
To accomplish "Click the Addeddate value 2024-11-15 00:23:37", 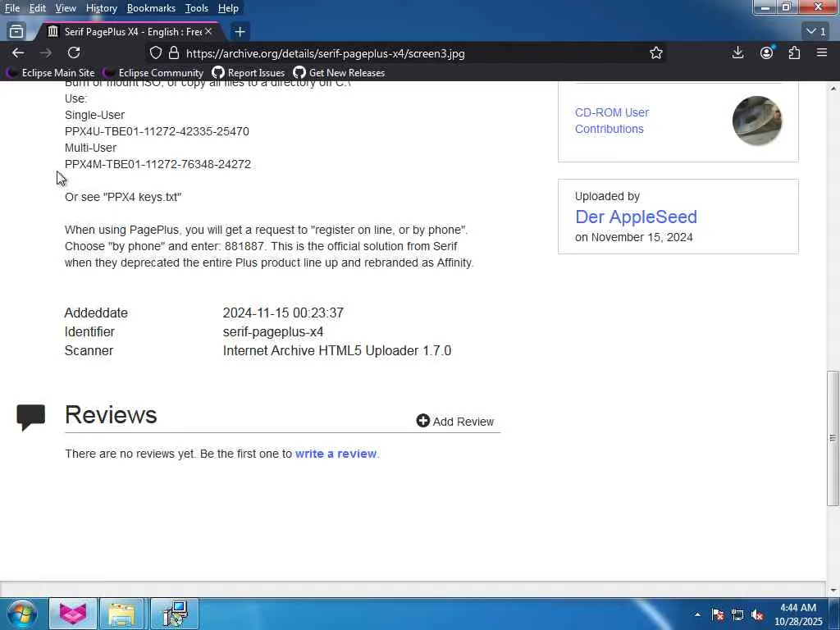I will pyautogui.click(x=283, y=313).
